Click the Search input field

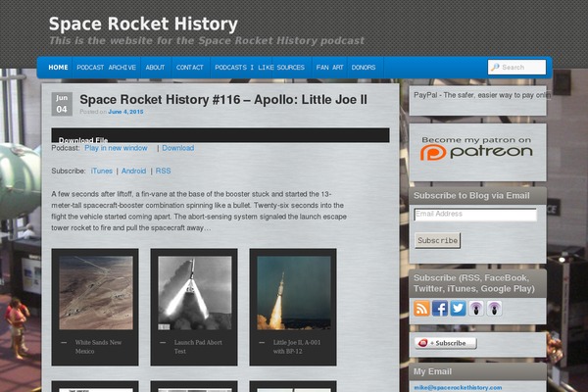click(x=516, y=68)
